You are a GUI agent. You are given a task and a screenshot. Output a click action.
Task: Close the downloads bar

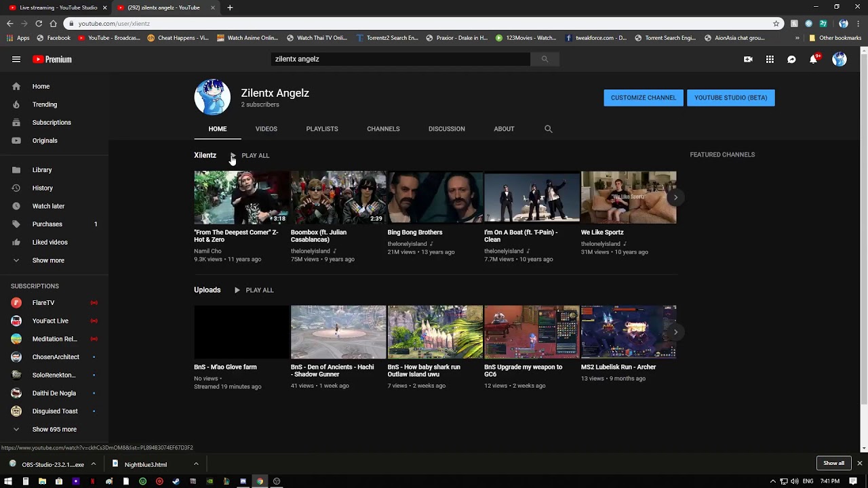(859, 464)
